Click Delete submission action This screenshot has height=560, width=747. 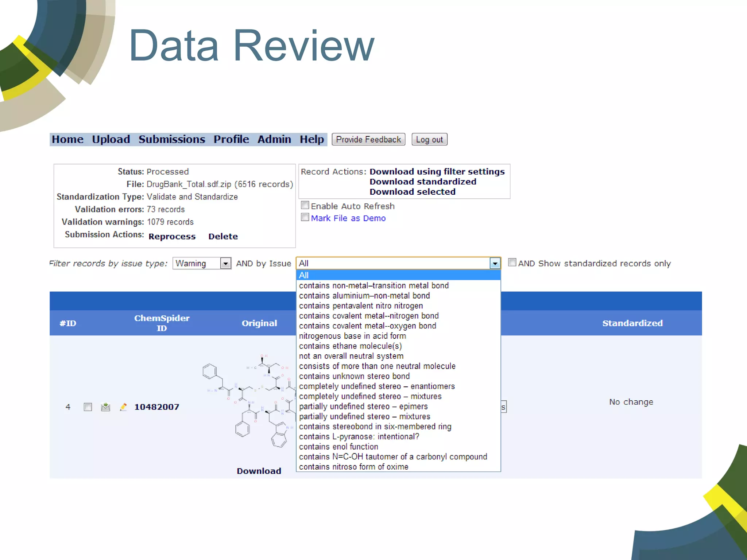point(223,236)
